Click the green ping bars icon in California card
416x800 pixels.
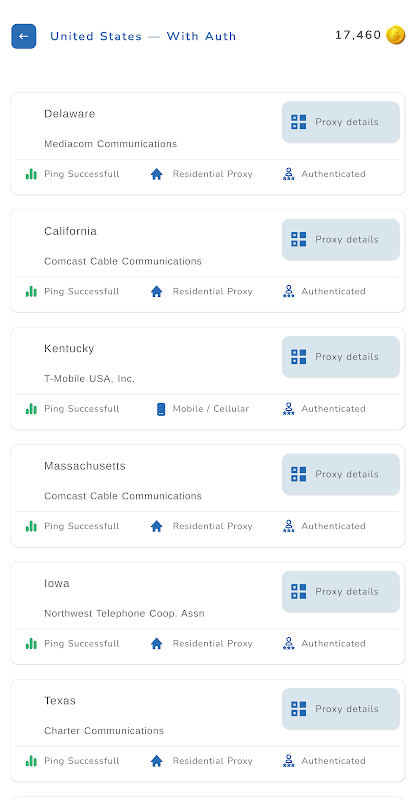click(x=31, y=291)
